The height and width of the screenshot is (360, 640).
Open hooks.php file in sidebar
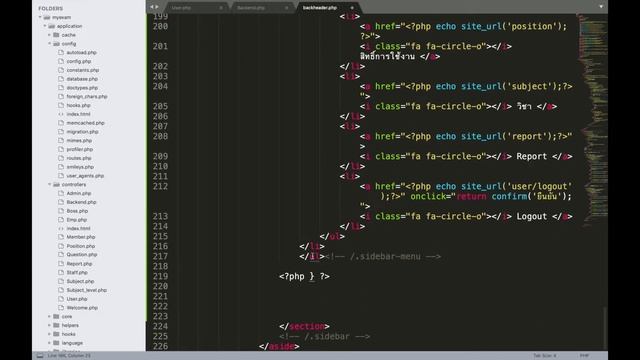78,105
